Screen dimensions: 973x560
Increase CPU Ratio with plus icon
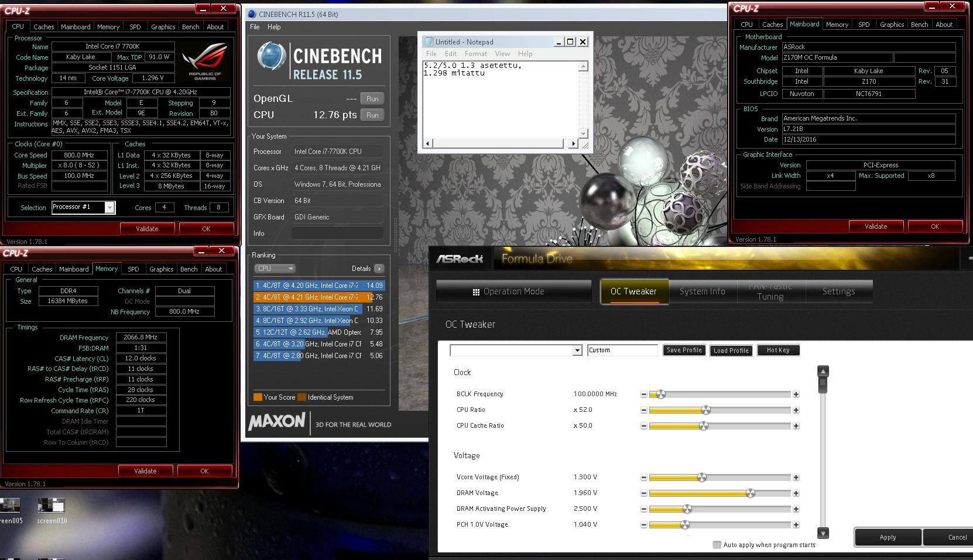click(x=796, y=410)
